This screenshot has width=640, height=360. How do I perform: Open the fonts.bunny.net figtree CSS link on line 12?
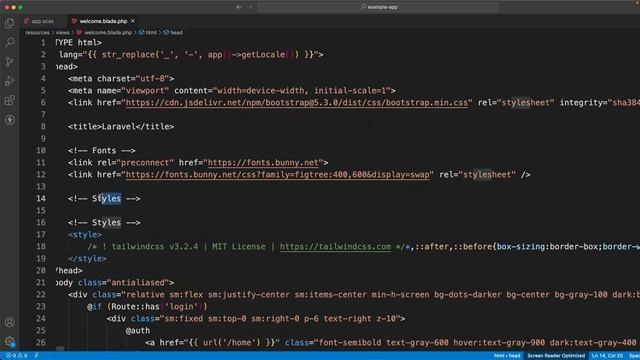278,175
